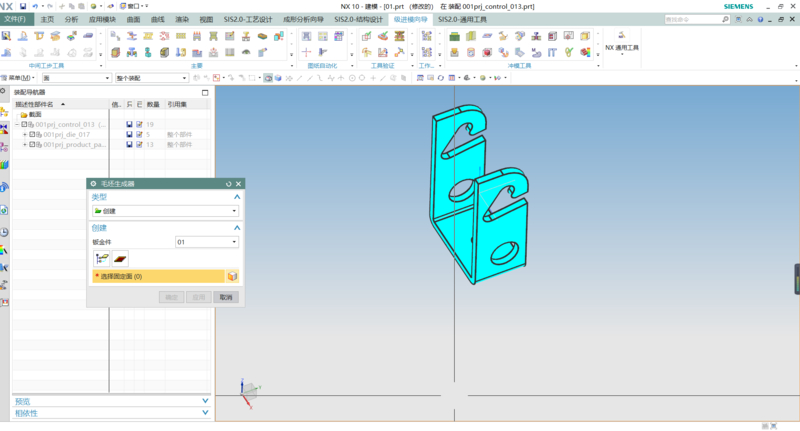Expand the 中间工步工具 group arrow

[101, 66]
